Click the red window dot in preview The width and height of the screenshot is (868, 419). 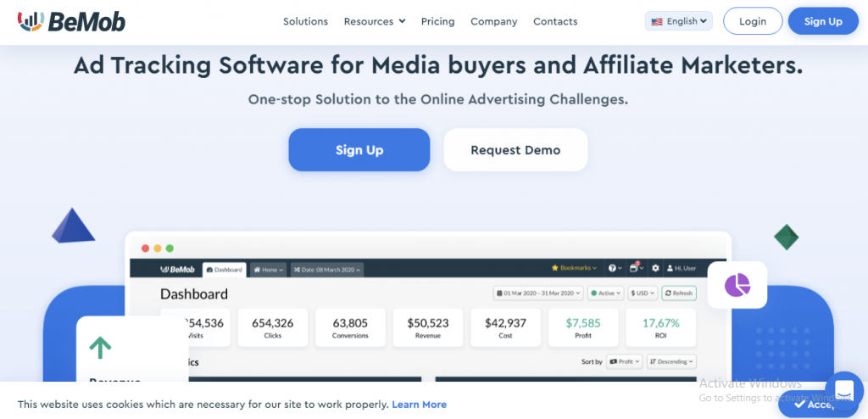click(x=146, y=249)
